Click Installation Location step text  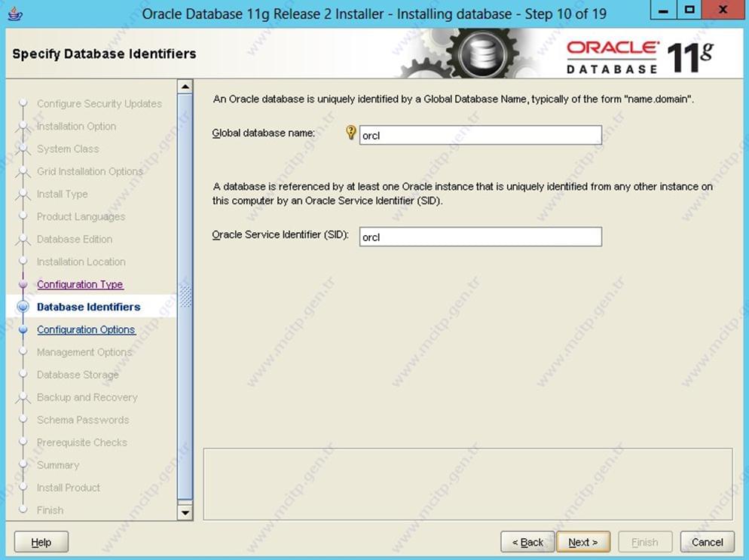pyautogui.click(x=81, y=262)
